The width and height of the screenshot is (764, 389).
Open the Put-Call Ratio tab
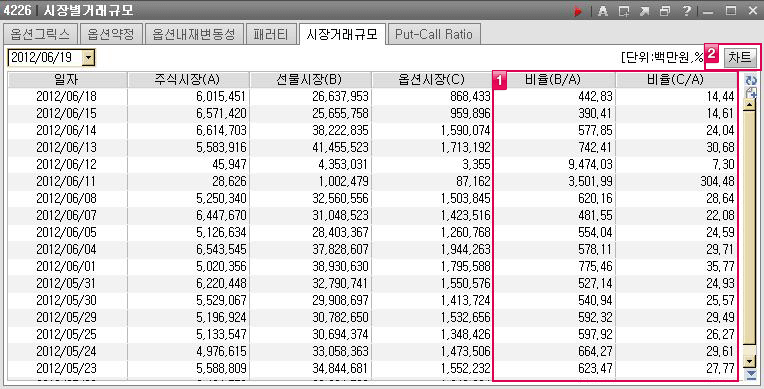coord(434,34)
